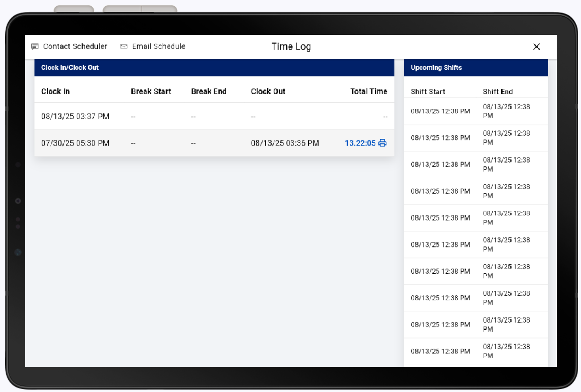Sort by the Total Time column

369,91
